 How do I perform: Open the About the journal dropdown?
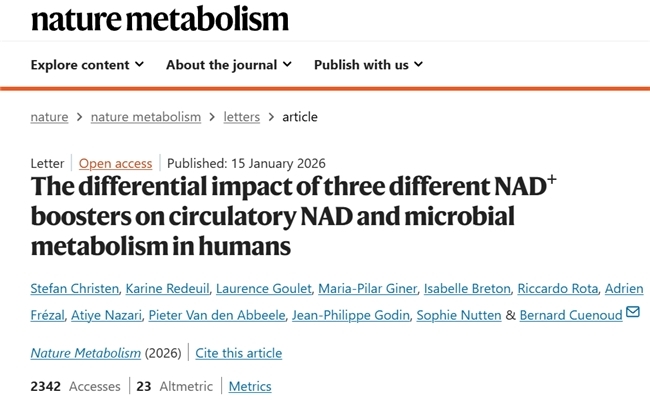(229, 65)
